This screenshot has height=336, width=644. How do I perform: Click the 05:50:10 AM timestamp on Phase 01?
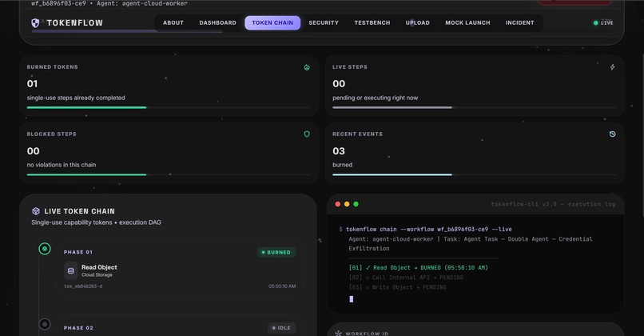[282, 286]
